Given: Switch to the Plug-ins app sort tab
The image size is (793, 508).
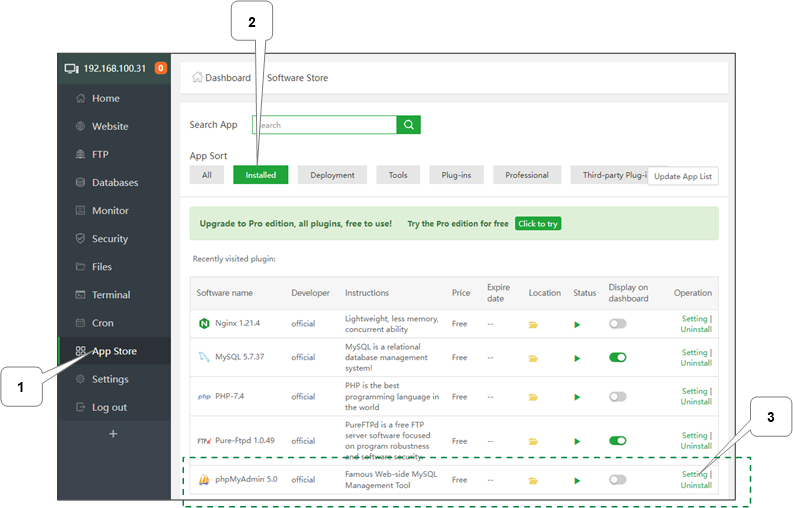Looking at the screenshot, I should click(456, 175).
